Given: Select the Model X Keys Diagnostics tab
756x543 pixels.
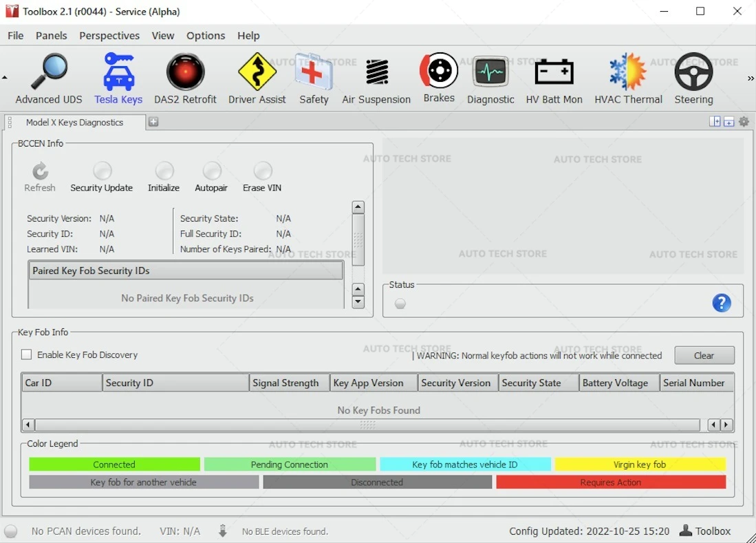Looking at the screenshot, I should point(75,123).
